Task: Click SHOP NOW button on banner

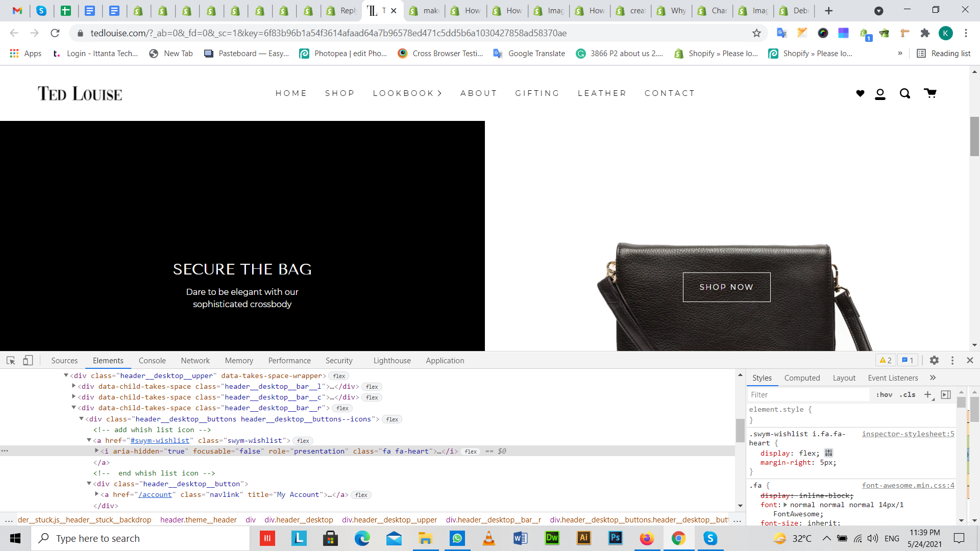Action: [x=726, y=287]
